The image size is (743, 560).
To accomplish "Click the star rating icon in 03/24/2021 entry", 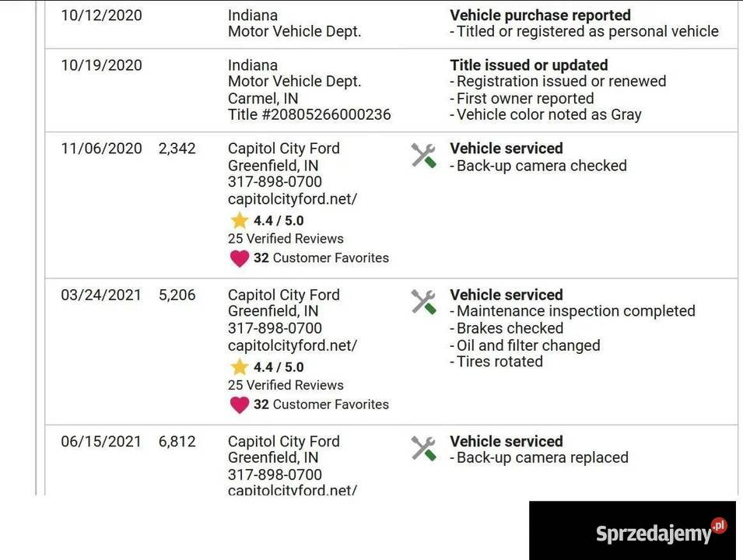I will point(239,367).
